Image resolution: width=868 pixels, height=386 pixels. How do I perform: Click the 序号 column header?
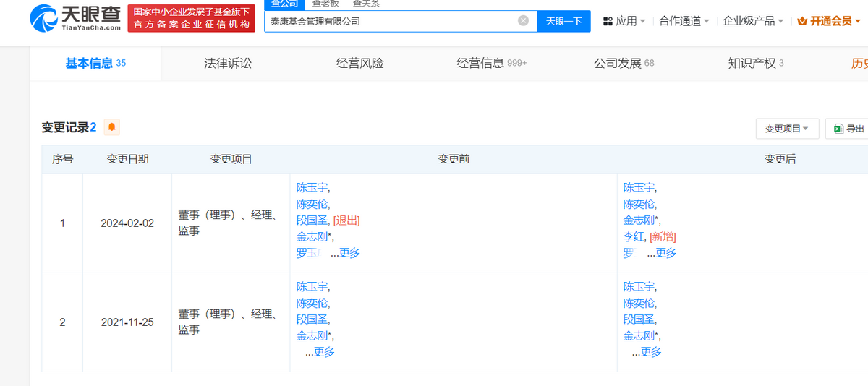(x=62, y=159)
